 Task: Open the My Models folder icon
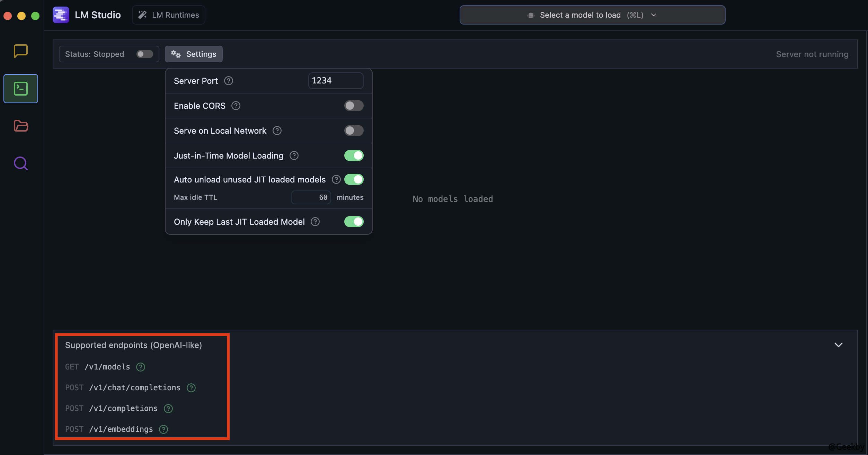[x=21, y=126]
